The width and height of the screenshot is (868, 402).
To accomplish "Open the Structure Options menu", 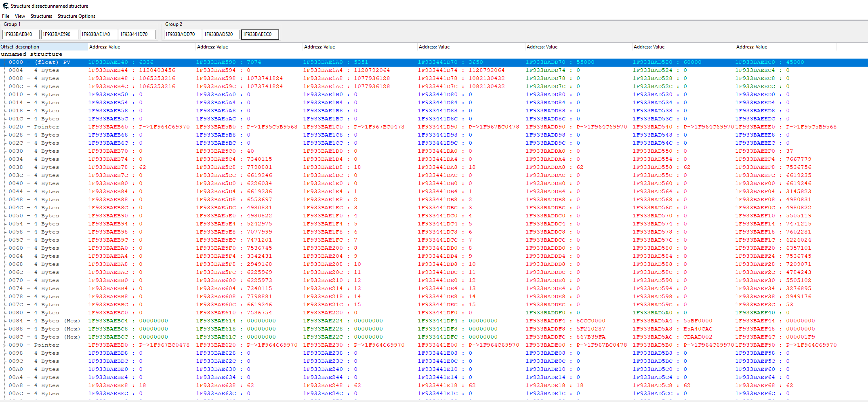I will tap(76, 16).
